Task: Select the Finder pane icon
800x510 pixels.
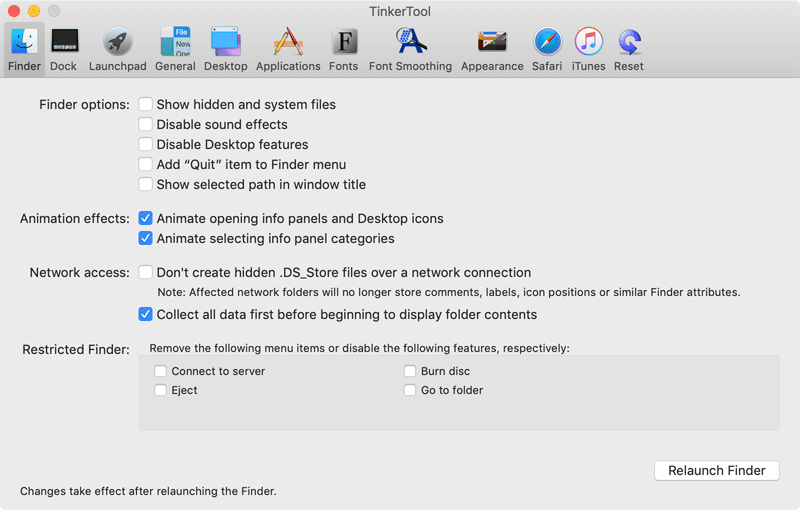Action: [x=24, y=49]
